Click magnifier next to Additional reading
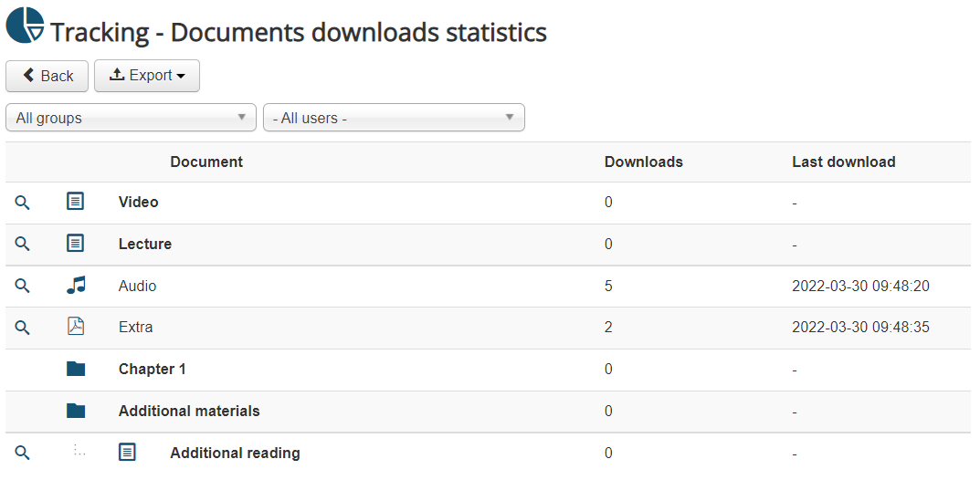This screenshot has height=480, width=980. coord(23,453)
